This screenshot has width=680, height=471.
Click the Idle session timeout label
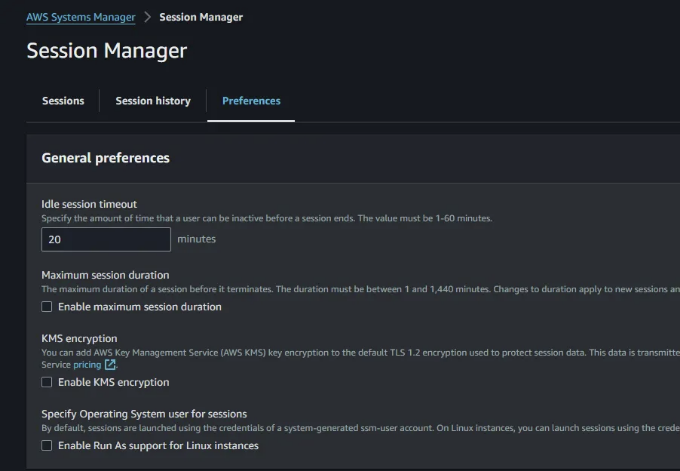(89, 204)
